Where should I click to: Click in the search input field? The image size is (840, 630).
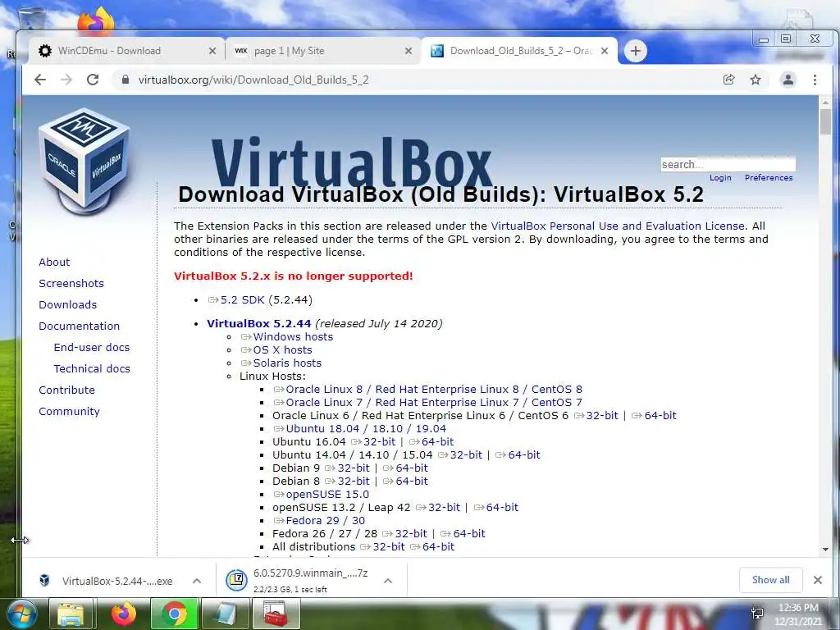(728, 164)
